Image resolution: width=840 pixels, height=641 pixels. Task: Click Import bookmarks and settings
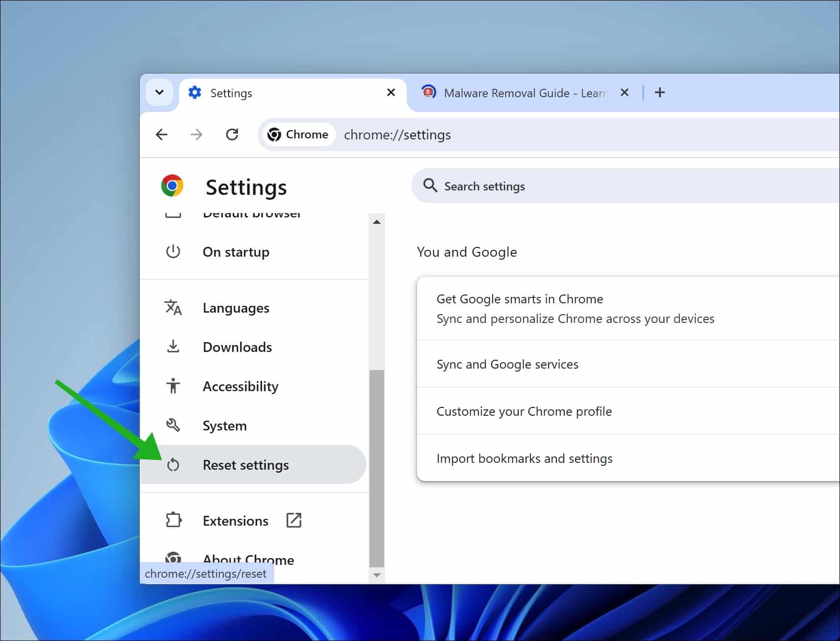pos(525,458)
